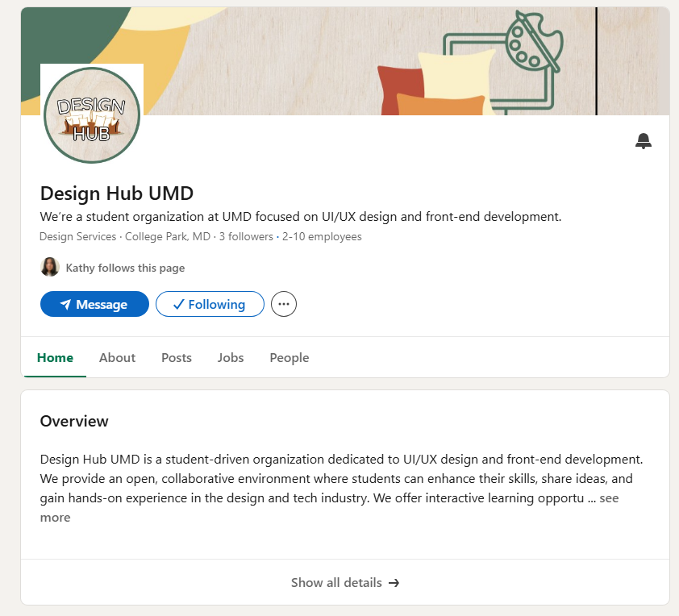Click the 2-10 employees link
Viewport: 679px width, 616px height.
[322, 237]
